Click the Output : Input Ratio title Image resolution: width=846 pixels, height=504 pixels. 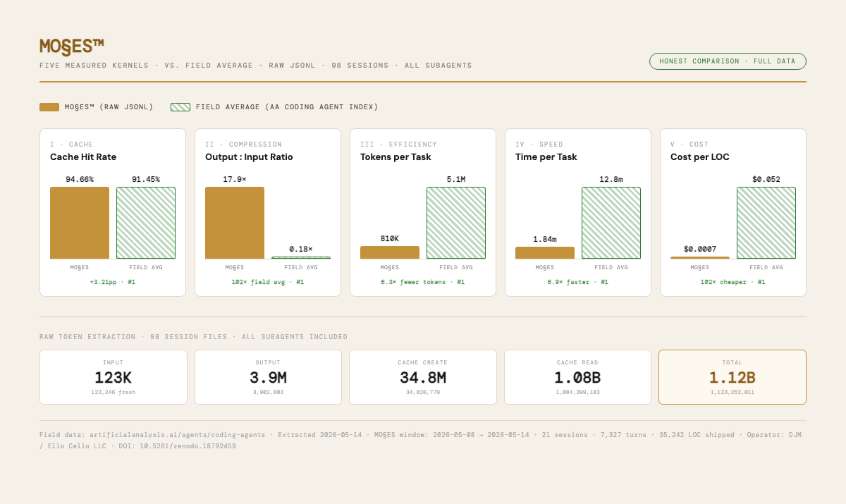249,157
